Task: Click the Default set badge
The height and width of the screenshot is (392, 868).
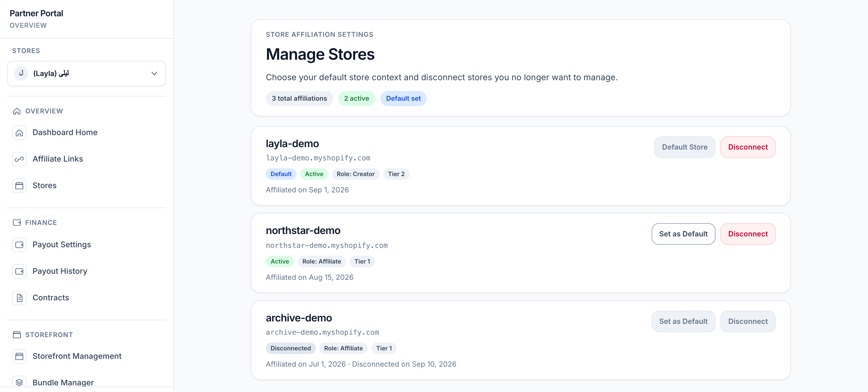Action: (x=403, y=99)
